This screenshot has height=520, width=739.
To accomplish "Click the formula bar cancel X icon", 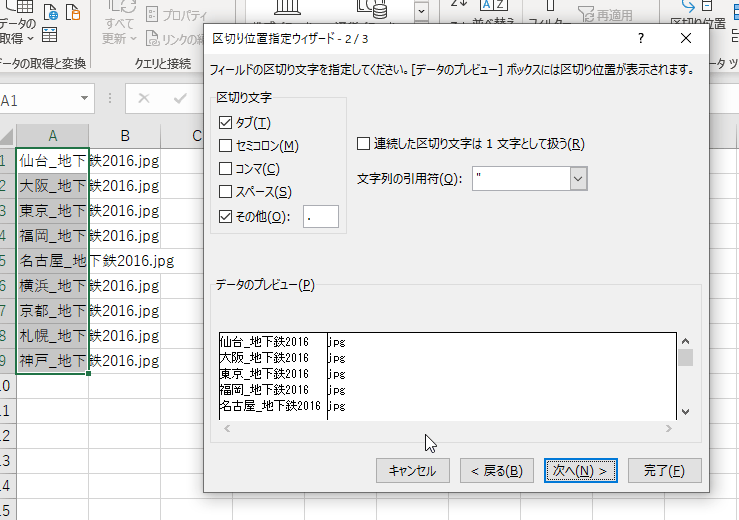I will pos(144,99).
